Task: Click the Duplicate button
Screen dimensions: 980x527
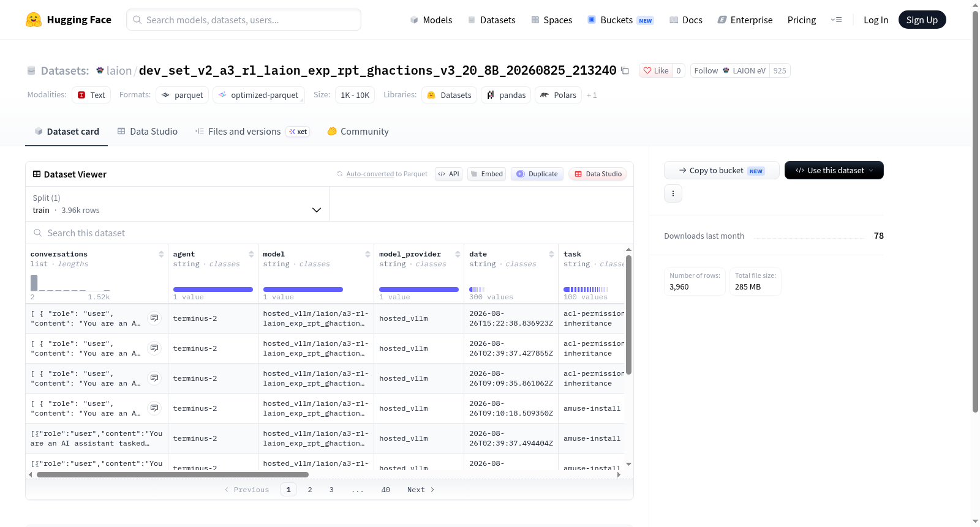Action: (x=537, y=174)
